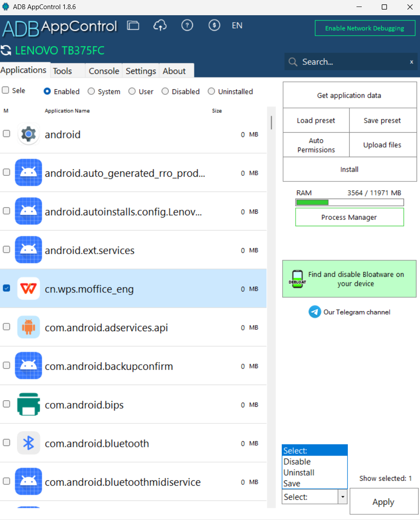Click the Debloat phone icon
This screenshot has height=520, width=420.
[x=297, y=279]
